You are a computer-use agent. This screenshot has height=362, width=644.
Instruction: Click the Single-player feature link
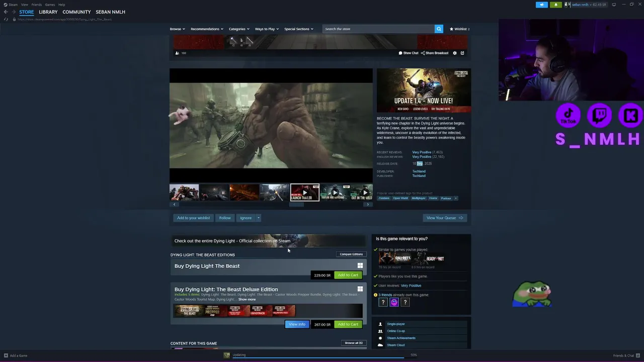[396, 324]
